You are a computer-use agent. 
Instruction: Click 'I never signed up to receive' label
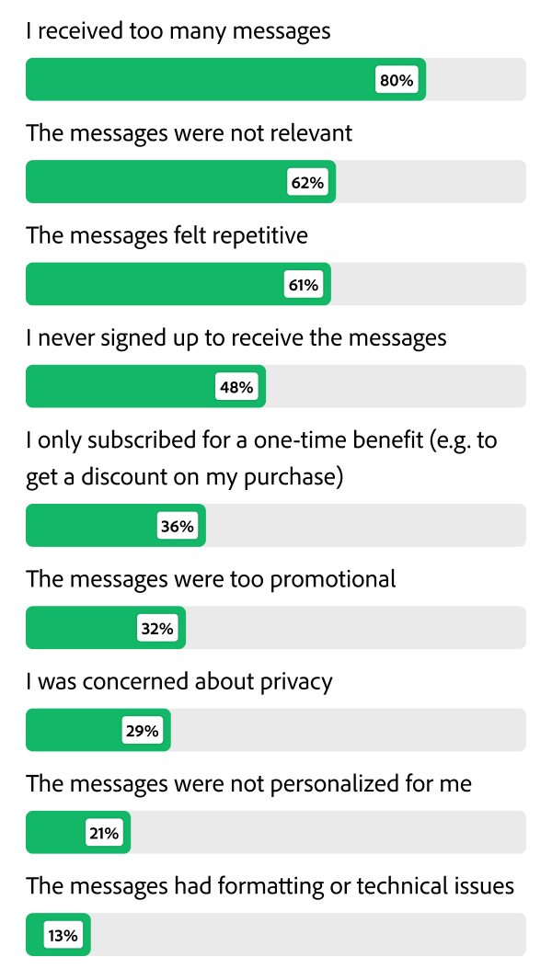[x=236, y=337]
